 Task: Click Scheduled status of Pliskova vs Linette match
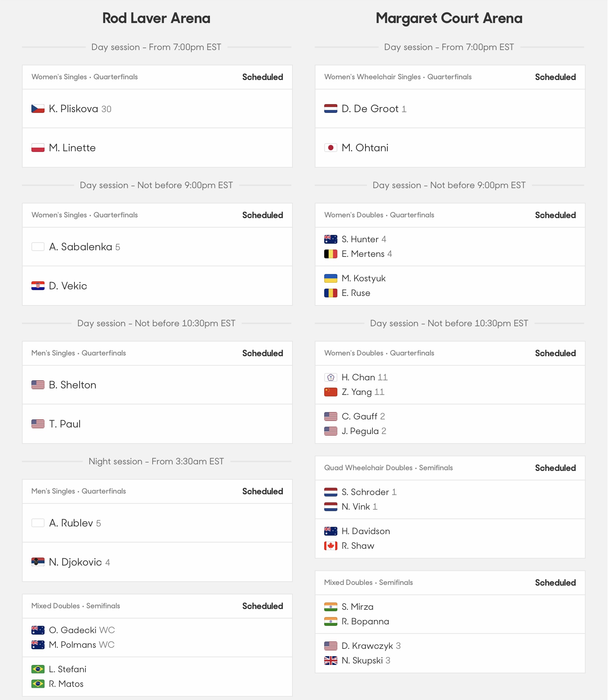click(263, 77)
